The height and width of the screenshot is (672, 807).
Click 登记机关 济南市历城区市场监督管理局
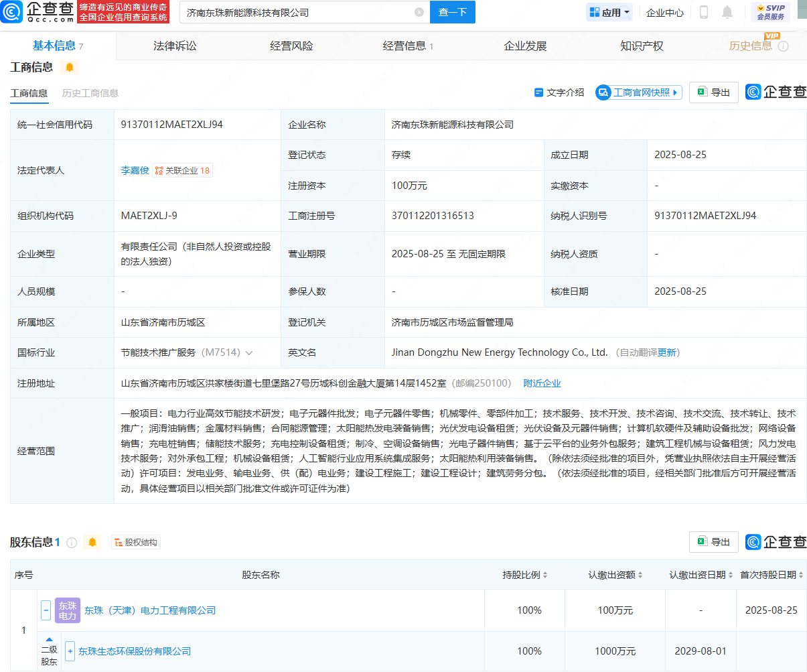[x=453, y=322]
